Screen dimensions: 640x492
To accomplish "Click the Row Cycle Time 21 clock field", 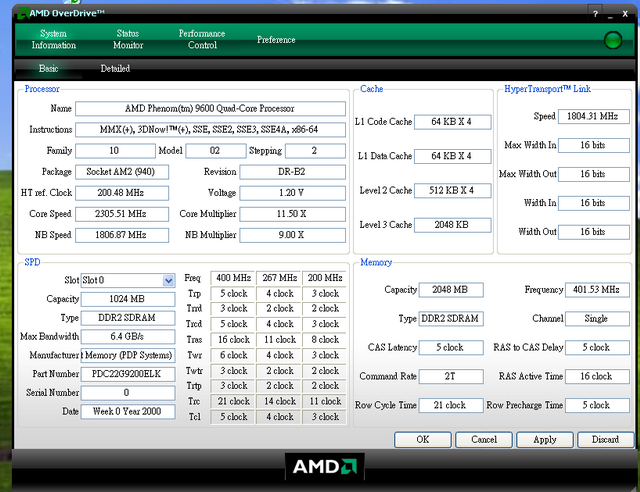I will point(451,405).
